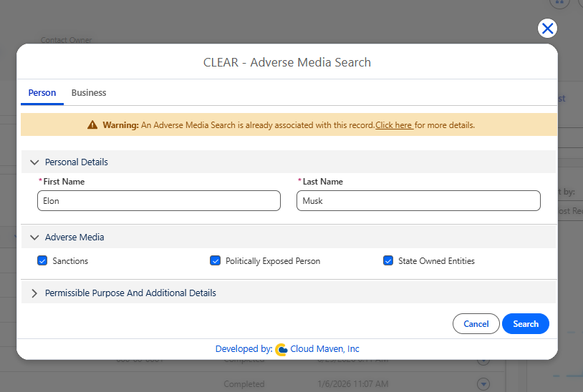
Task: Close the Adverse Media Search dialog
Action: 547,28
